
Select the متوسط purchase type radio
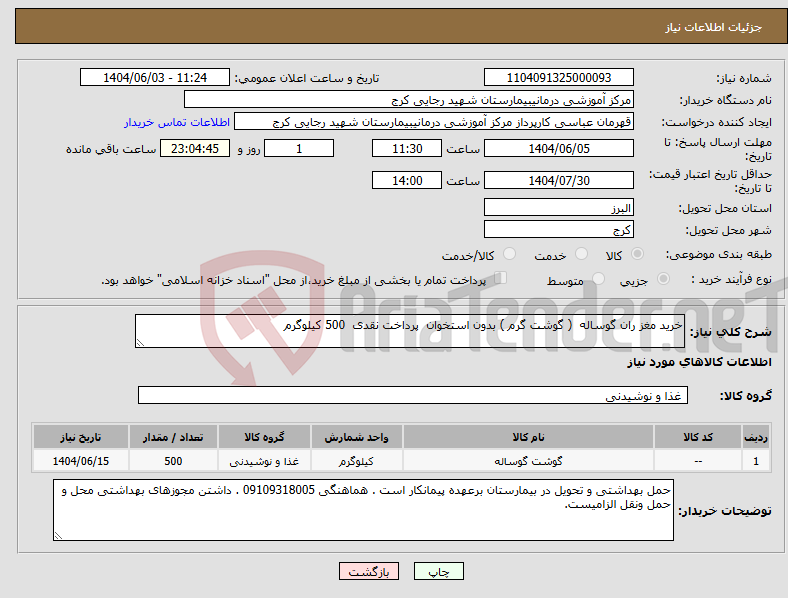click(598, 278)
